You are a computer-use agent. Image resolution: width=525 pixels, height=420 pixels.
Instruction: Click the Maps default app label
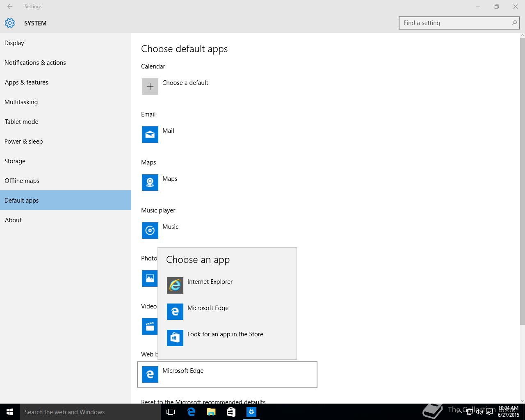pos(170,178)
